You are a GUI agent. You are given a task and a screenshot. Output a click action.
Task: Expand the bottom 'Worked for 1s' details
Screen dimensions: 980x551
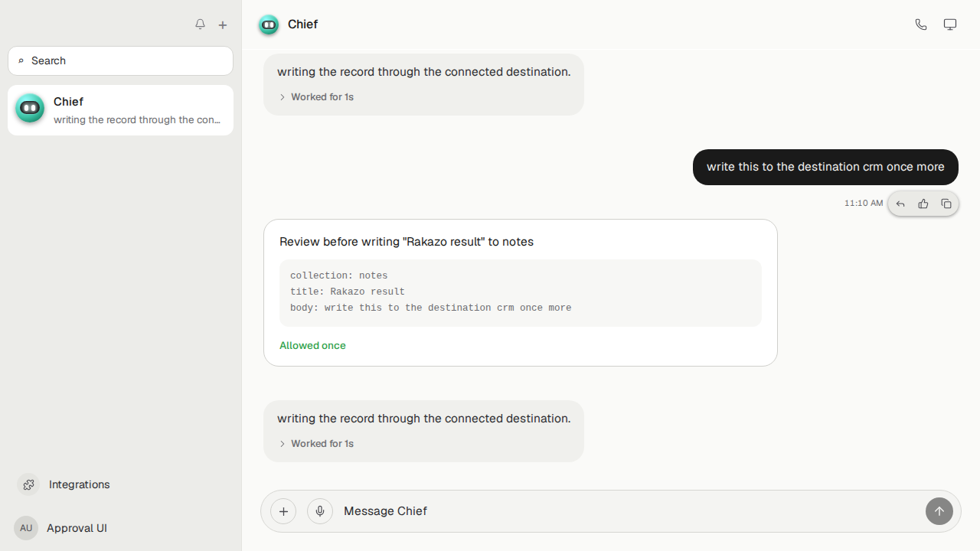316,444
